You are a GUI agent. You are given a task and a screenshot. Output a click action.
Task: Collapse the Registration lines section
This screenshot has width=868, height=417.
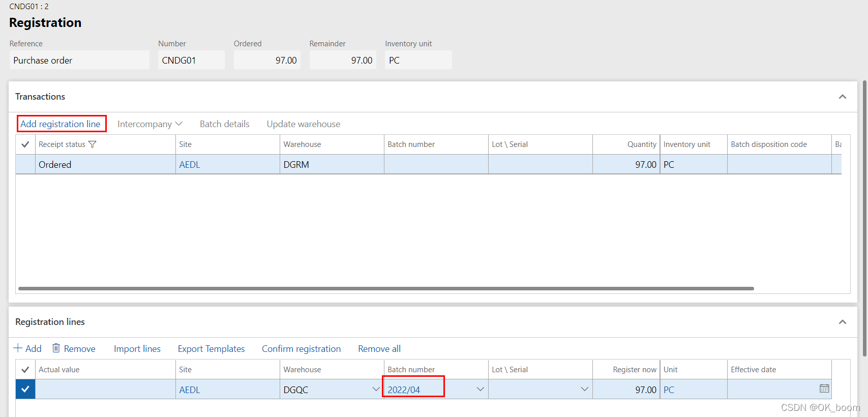click(843, 322)
